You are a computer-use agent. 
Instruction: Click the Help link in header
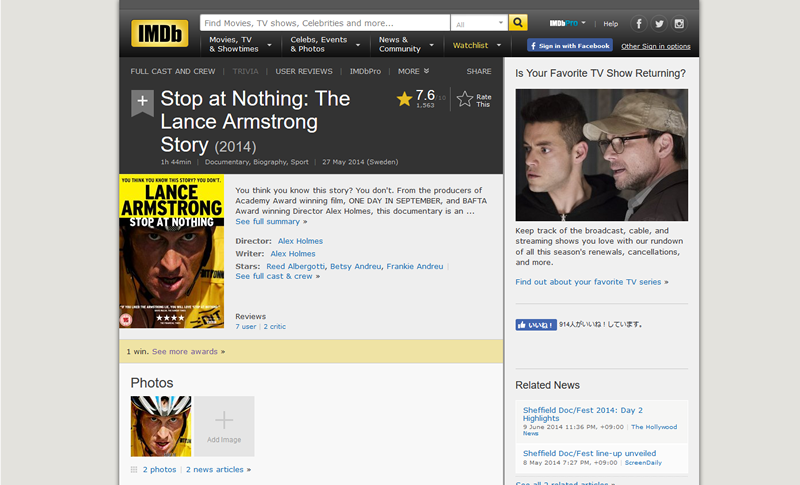click(x=611, y=23)
